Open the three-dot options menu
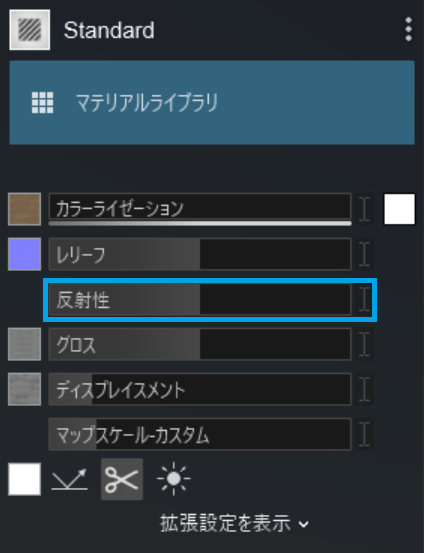The width and height of the screenshot is (424, 553). [408, 30]
